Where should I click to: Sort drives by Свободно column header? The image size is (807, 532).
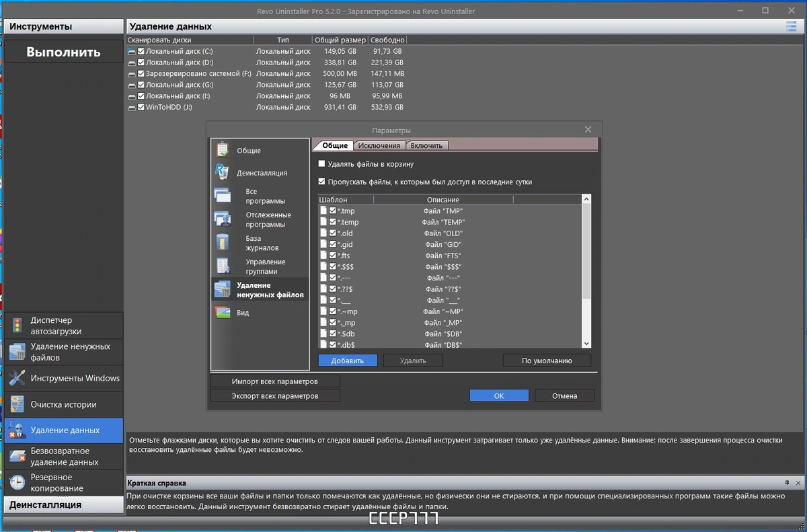pyautogui.click(x=387, y=40)
